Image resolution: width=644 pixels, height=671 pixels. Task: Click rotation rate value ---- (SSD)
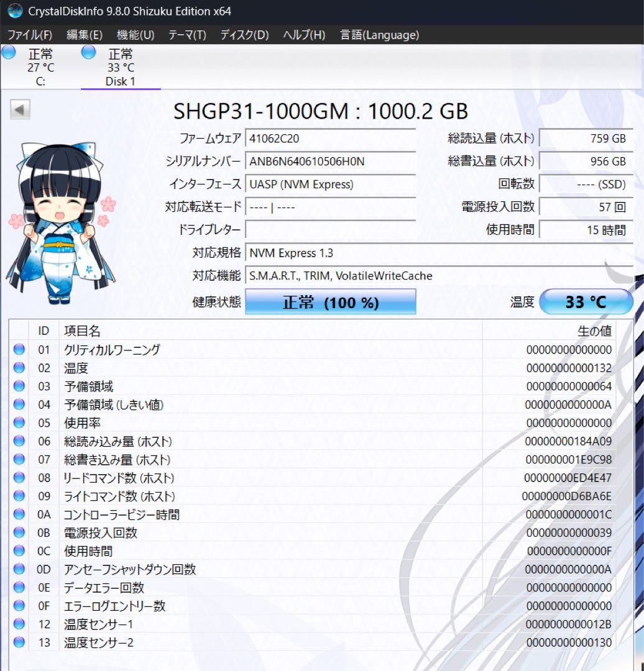coord(586,185)
